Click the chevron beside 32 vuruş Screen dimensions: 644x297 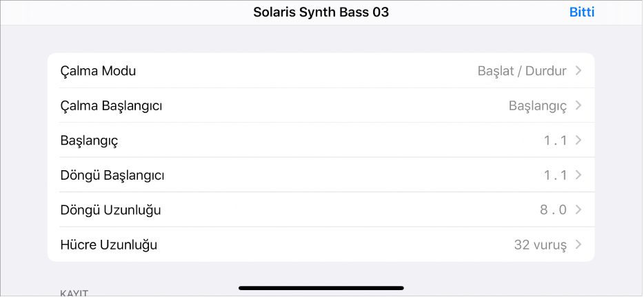coord(578,245)
